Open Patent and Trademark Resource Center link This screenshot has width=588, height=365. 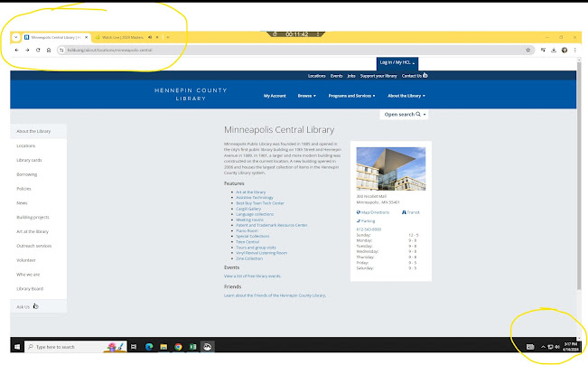point(272,225)
